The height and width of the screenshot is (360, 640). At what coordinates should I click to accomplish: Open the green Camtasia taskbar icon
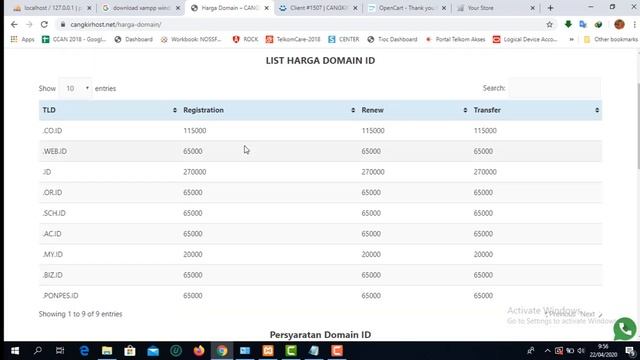click(x=291, y=351)
